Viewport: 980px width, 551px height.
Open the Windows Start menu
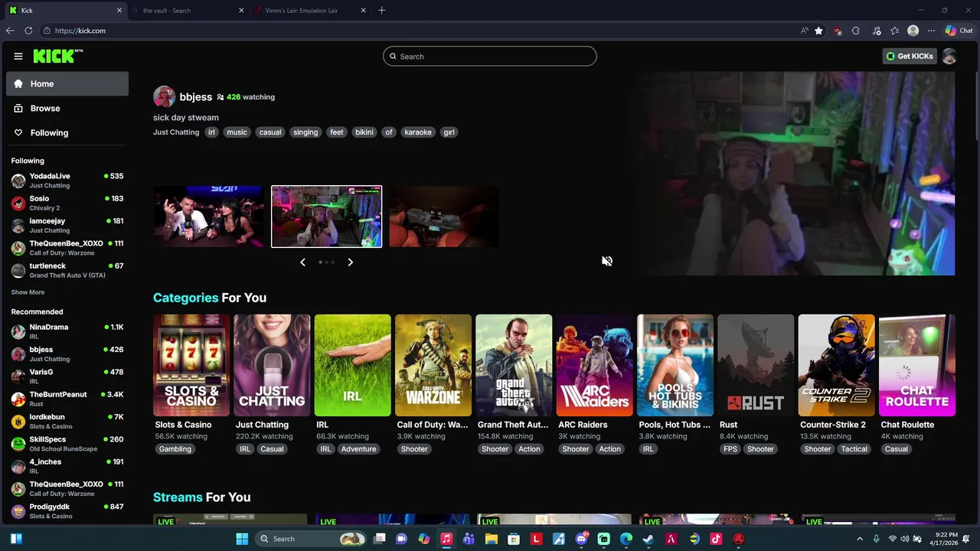point(242,539)
